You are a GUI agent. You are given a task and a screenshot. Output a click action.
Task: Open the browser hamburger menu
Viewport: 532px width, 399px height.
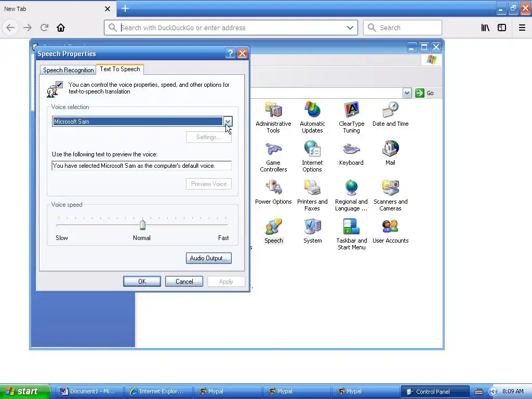[x=522, y=28]
